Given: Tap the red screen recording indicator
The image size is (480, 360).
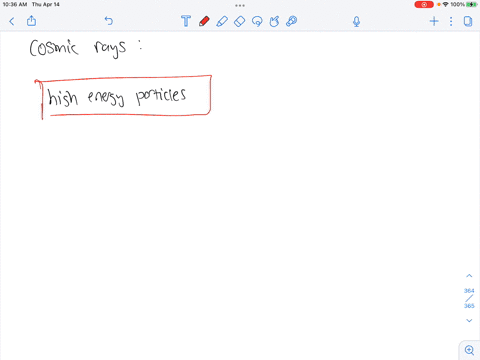Looking at the screenshot, I should (424, 5).
